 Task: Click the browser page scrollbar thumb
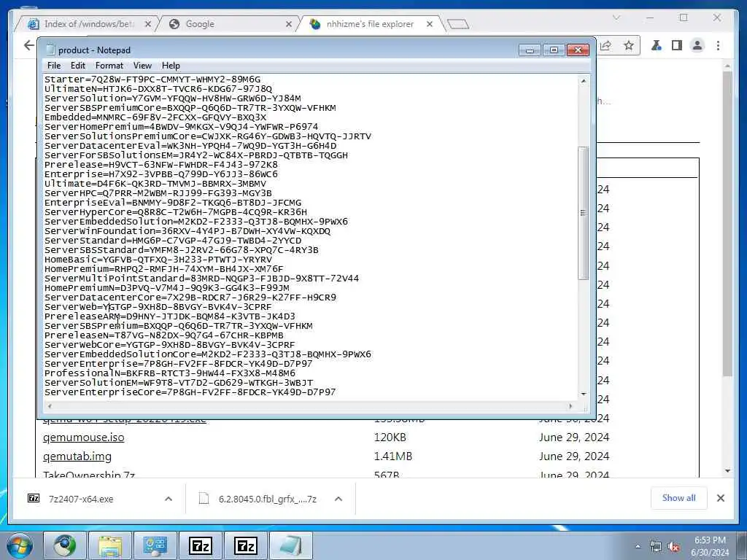tap(727, 224)
